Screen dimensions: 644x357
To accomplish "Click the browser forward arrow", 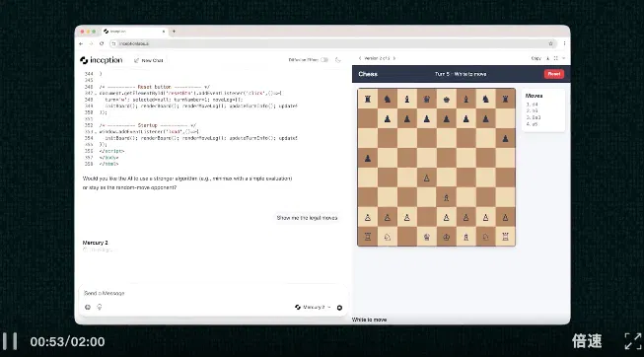I will [x=91, y=43].
